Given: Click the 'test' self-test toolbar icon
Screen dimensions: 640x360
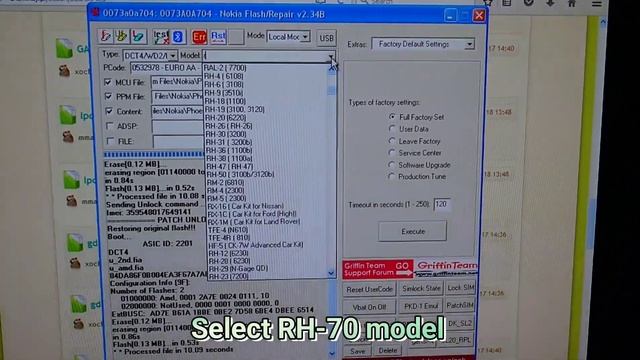Looking at the screenshot, I should pos(160,37).
